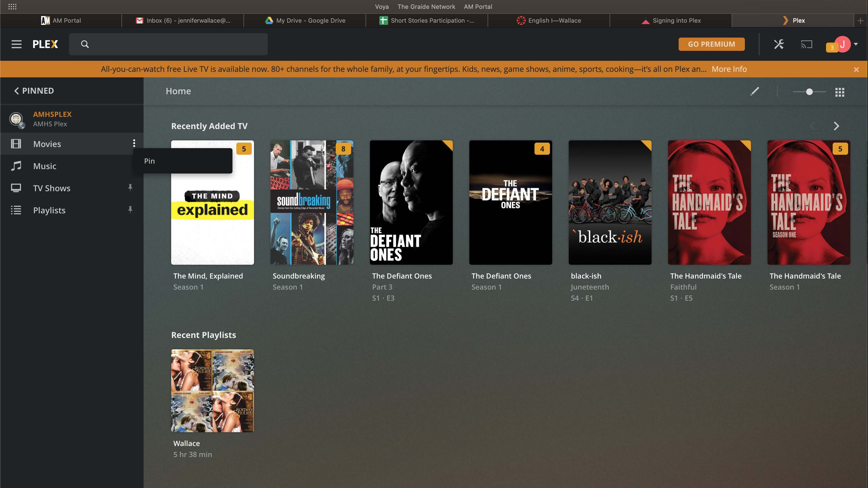Expand the account dropdown arrow
Image resolution: width=868 pixels, height=488 pixels.
(856, 44)
